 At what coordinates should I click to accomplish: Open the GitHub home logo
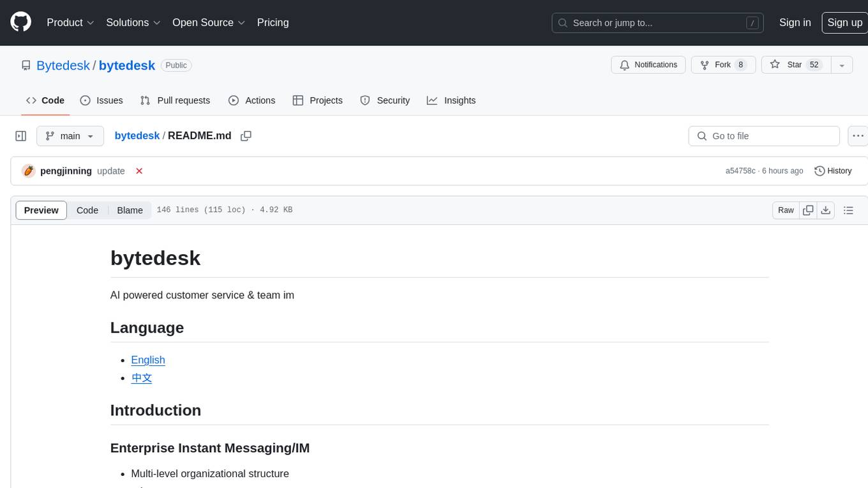click(20, 22)
